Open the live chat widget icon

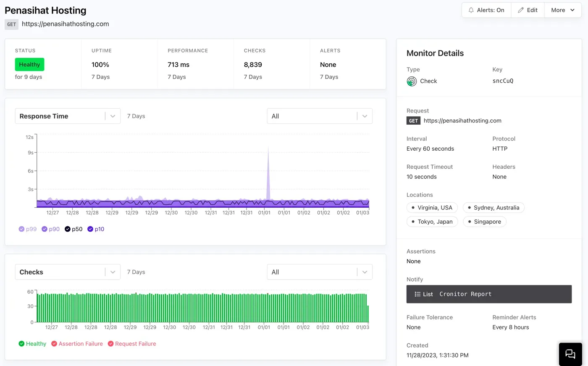[x=570, y=354]
